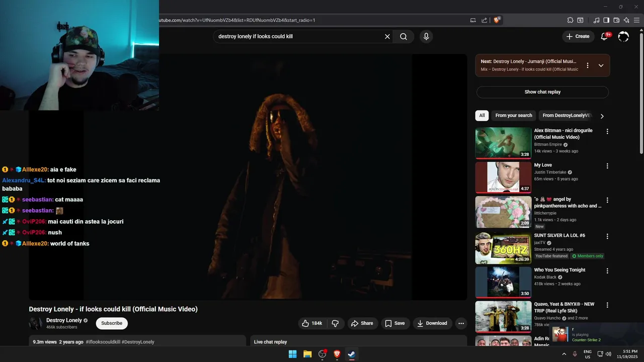Viewport: 644px width, 362px height.
Task: Open Brave Leo AI sparkle icon
Action: click(626, 20)
